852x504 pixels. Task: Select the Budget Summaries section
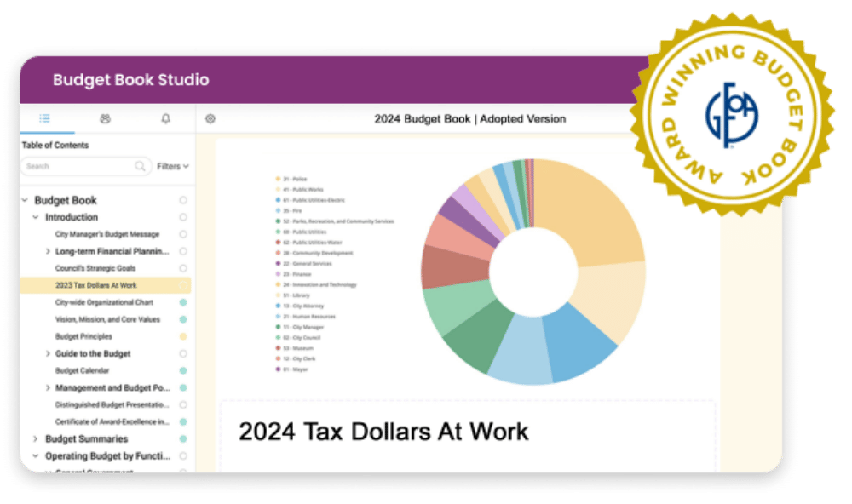86,438
